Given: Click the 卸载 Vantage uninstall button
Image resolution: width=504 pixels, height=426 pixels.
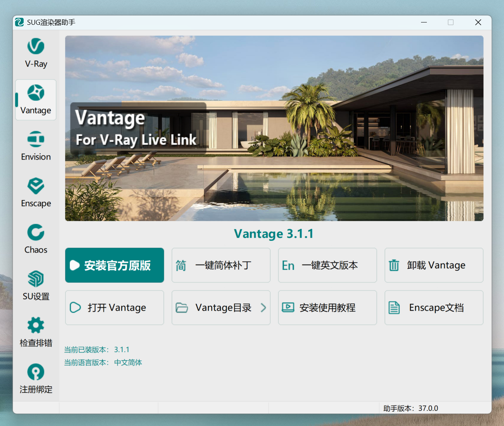Looking at the screenshot, I should click(434, 265).
